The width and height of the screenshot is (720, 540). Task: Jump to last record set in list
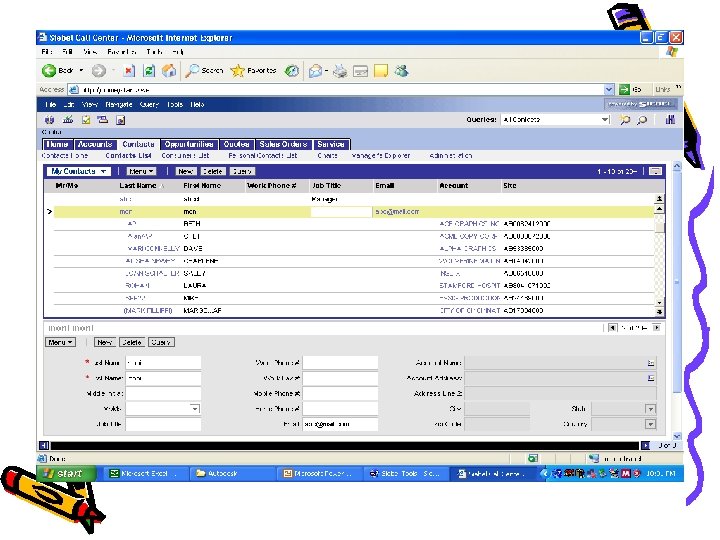click(x=659, y=311)
